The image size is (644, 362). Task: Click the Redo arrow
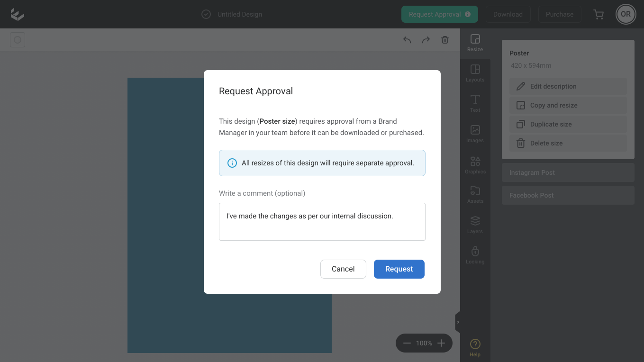[x=426, y=40]
